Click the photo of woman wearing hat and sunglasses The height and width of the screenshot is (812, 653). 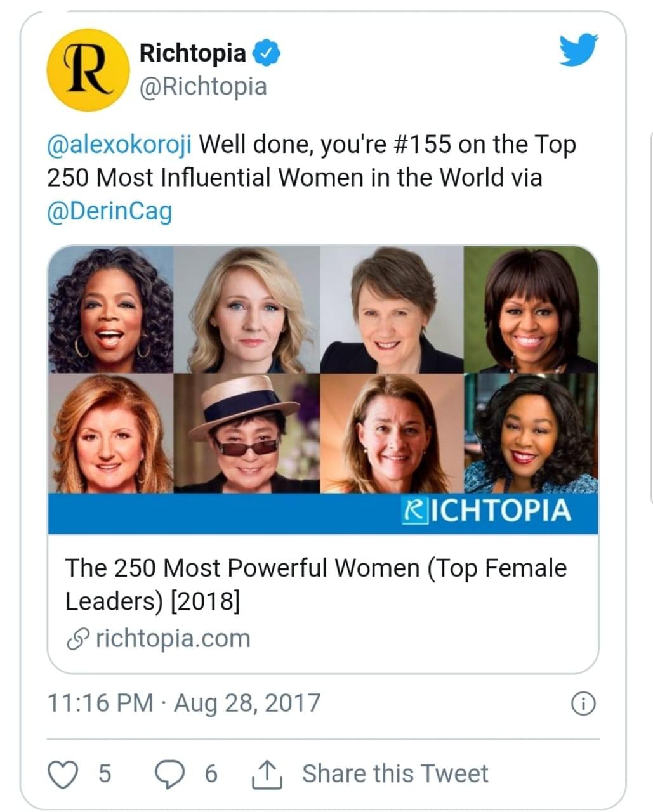point(246,434)
